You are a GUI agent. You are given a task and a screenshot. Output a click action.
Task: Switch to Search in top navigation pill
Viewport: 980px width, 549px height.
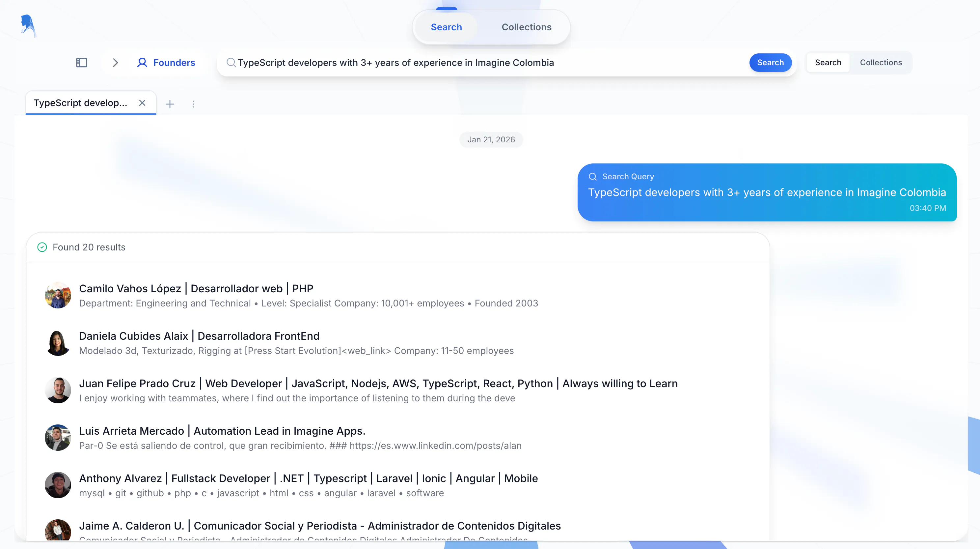pos(446,27)
